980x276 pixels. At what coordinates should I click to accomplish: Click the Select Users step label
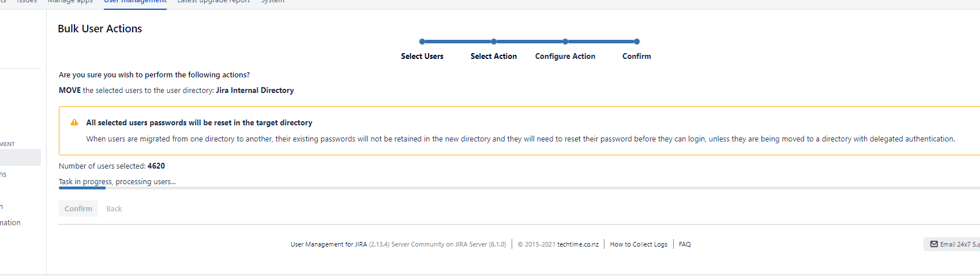[x=422, y=56]
